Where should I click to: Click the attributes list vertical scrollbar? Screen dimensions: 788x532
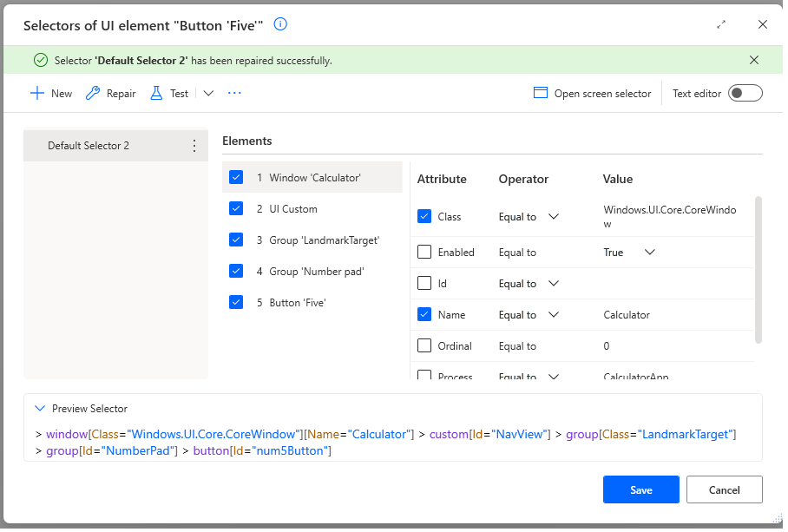(x=758, y=270)
